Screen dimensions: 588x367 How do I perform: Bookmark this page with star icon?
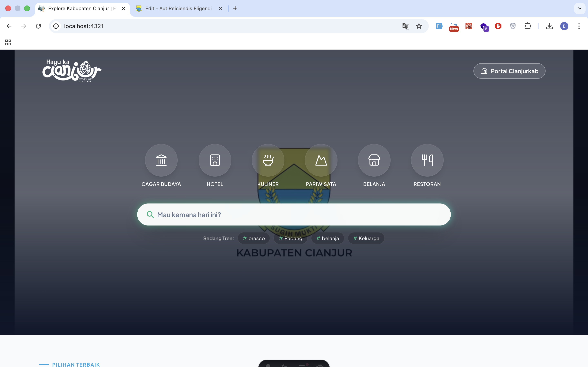tap(419, 26)
